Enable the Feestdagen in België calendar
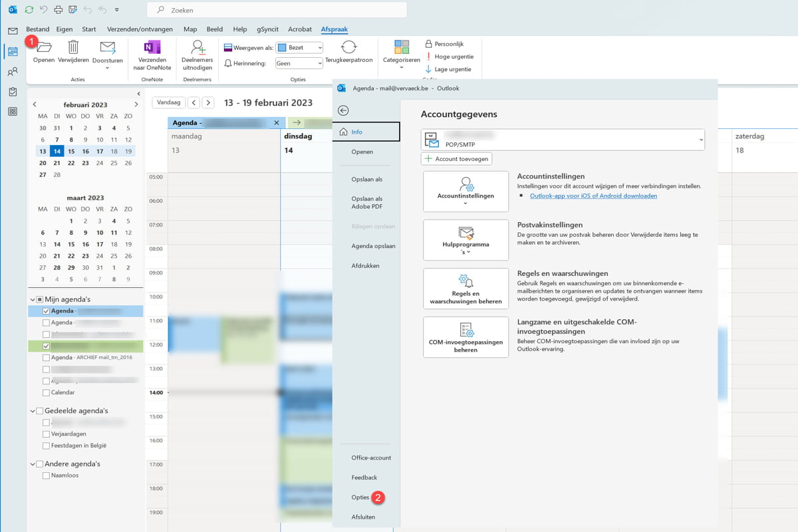The width and height of the screenshot is (798, 532). [x=46, y=446]
